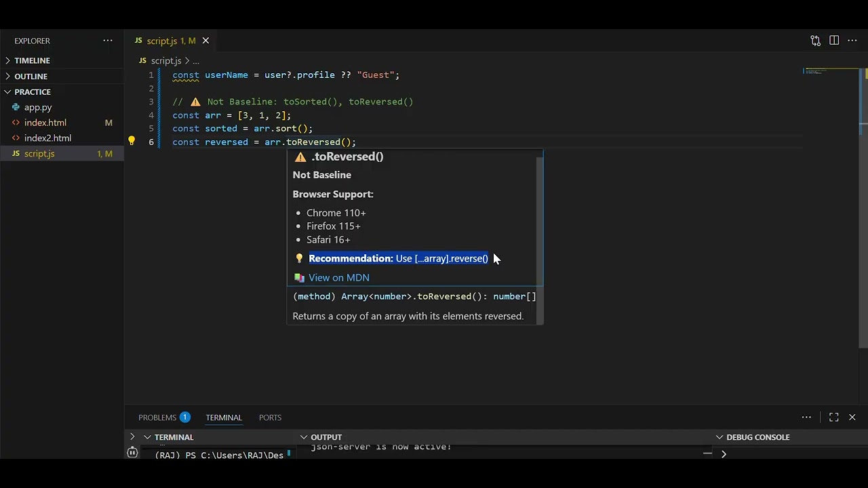Click the JS icon in the breadcrumb
The height and width of the screenshot is (488, 868).
tap(142, 61)
